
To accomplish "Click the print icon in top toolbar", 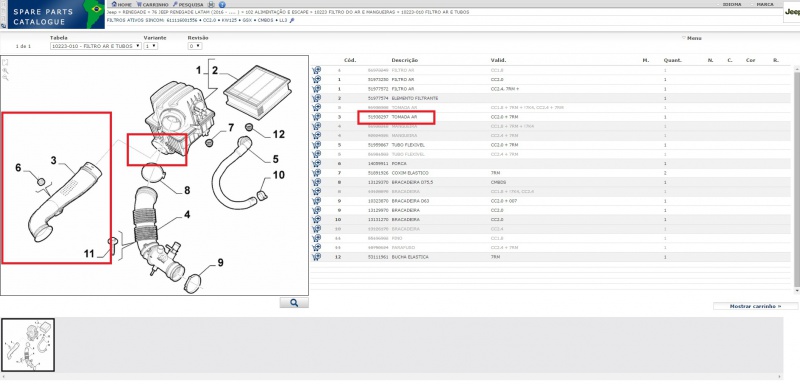I will pyautogui.click(x=212, y=4).
